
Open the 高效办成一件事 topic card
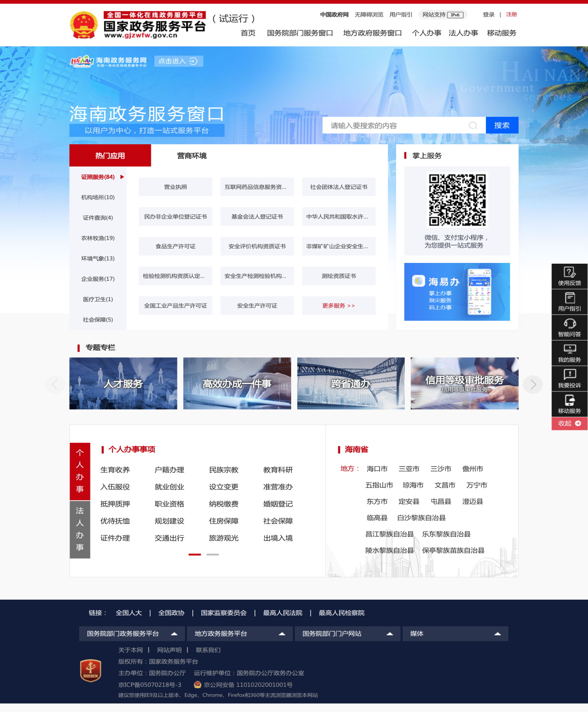pyautogui.click(x=237, y=384)
